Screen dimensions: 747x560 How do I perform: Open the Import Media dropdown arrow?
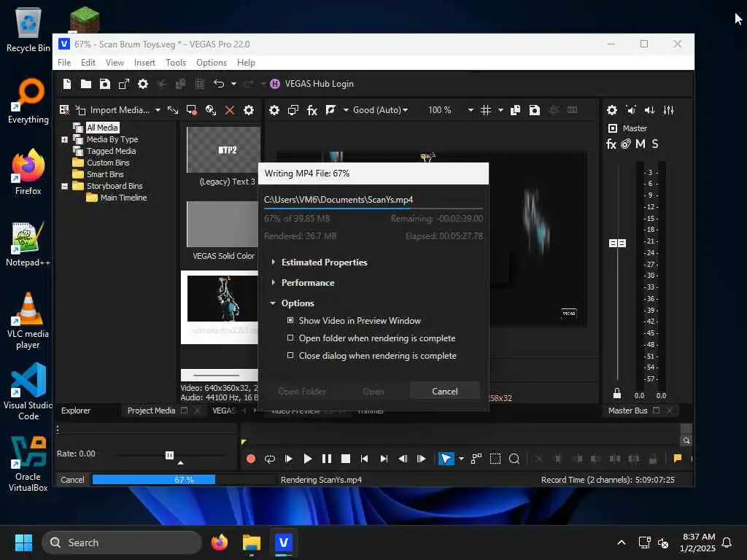tap(158, 110)
